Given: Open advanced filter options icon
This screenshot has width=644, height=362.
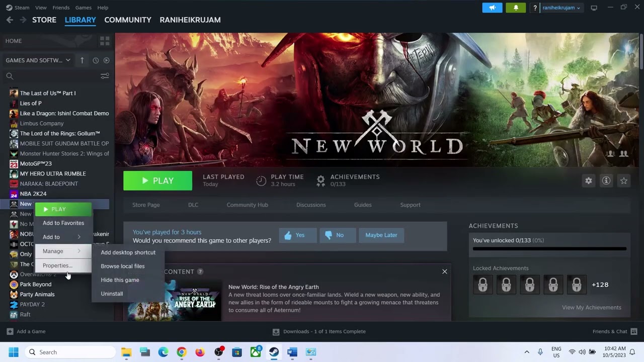Looking at the screenshot, I should (105, 76).
